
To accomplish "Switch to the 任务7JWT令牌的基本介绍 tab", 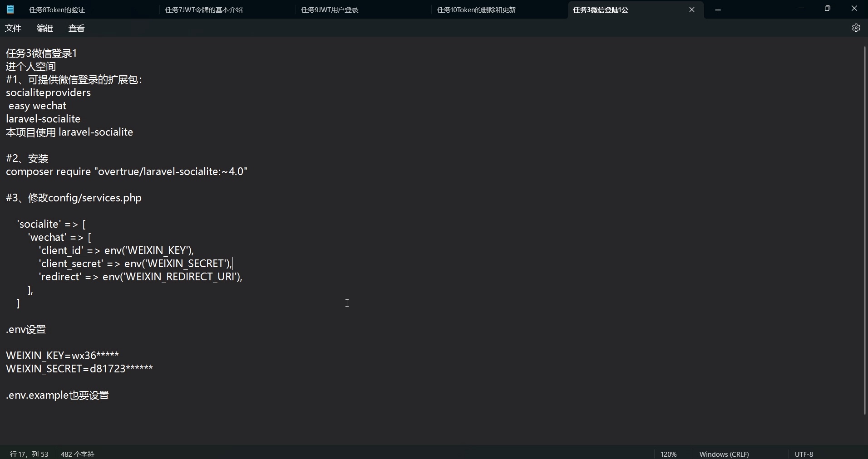I will pyautogui.click(x=203, y=9).
